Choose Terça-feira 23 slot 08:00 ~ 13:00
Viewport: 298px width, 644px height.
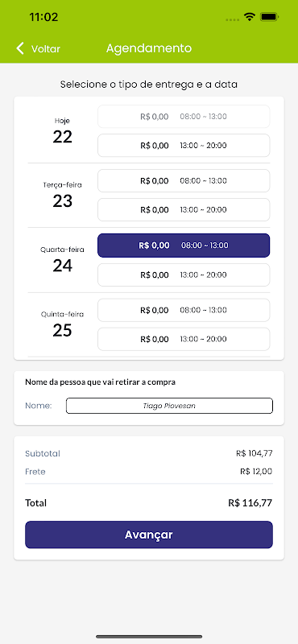[x=184, y=180]
